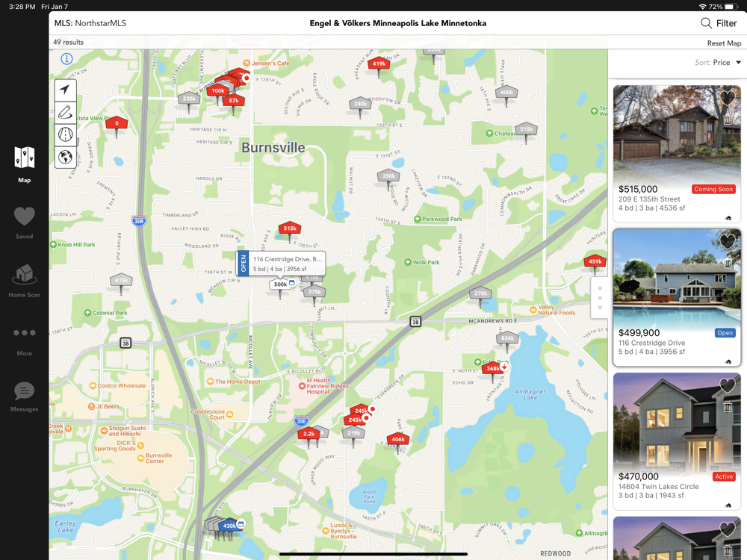Screen dimensions: 747x560
Task: Select the 87k red map pin
Action: point(233,101)
